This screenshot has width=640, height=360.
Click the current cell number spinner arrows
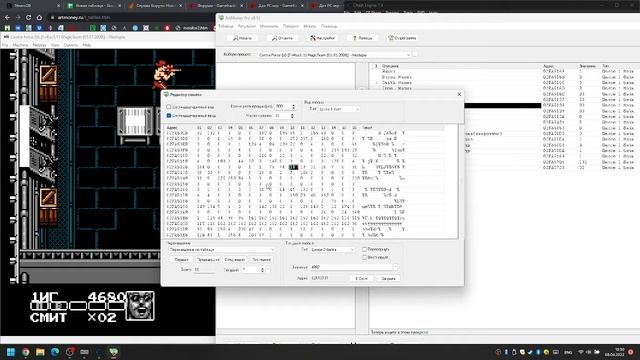262,270
